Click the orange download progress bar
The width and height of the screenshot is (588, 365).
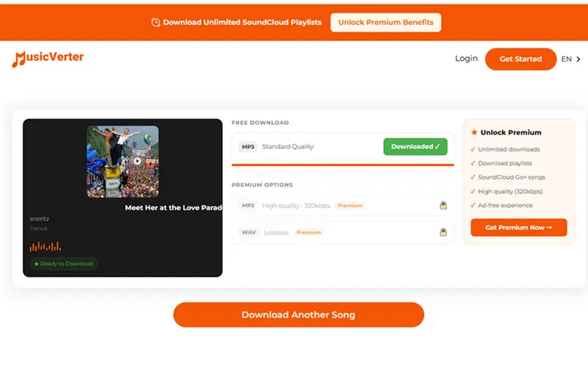[x=343, y=165]
